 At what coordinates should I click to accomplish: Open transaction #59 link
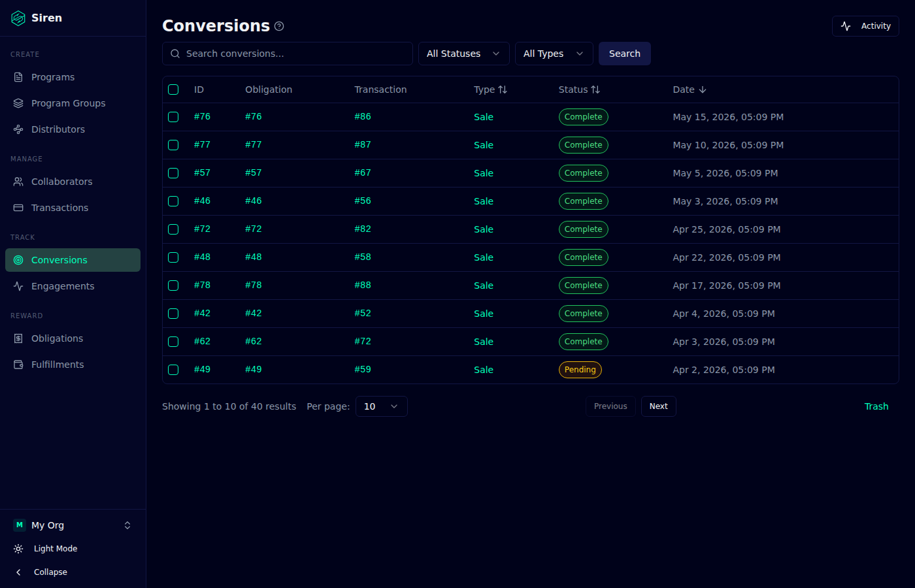363,369
